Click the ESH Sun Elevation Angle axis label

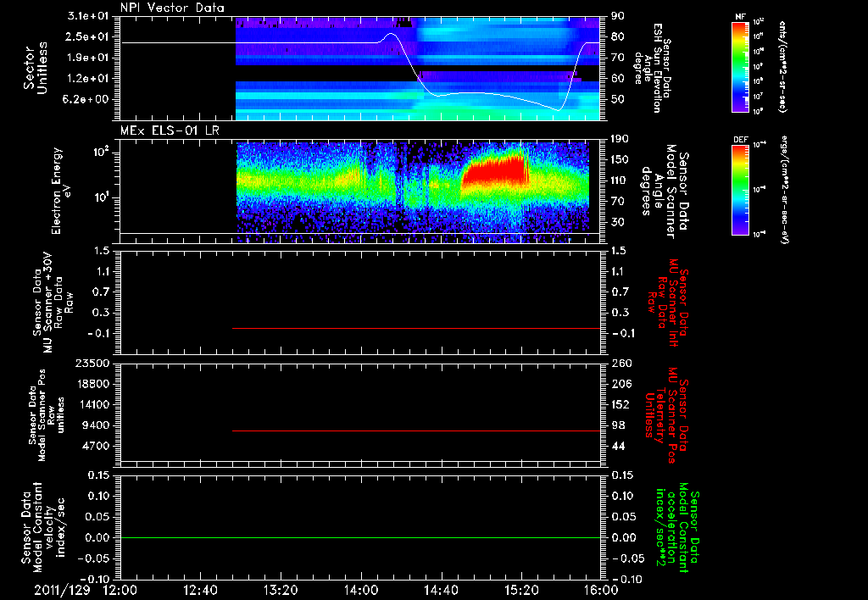pyautogui.click(x=654, y=68)
